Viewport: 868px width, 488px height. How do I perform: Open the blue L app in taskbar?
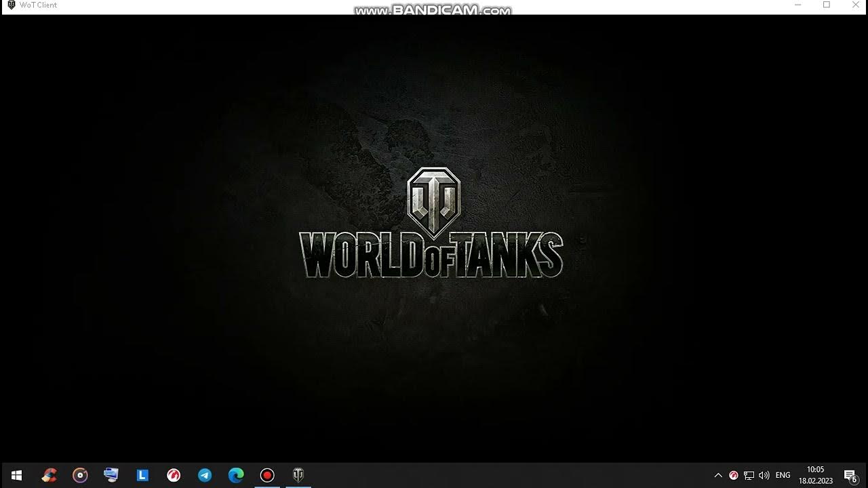click(x=142, y=475)
